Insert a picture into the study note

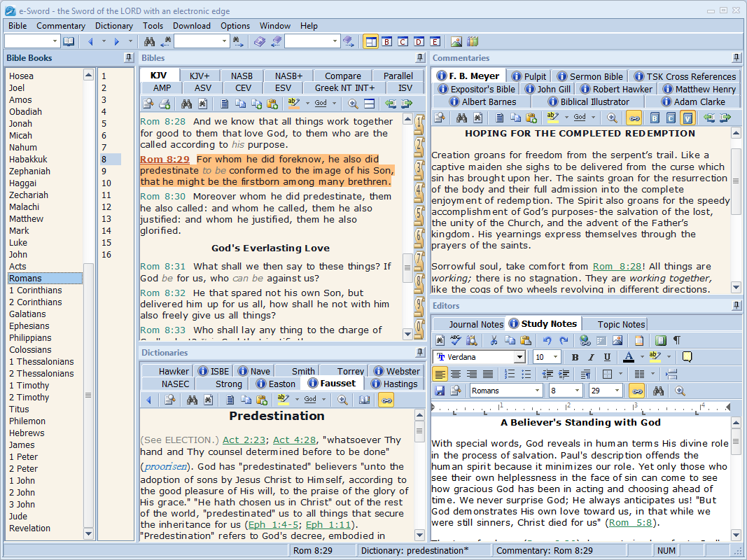(x=617, y=340)
